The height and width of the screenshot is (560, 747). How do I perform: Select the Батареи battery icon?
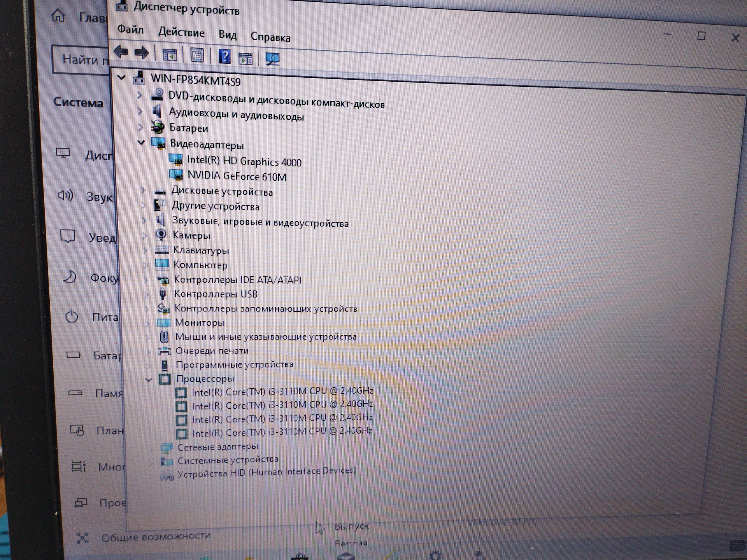point(158,127)
